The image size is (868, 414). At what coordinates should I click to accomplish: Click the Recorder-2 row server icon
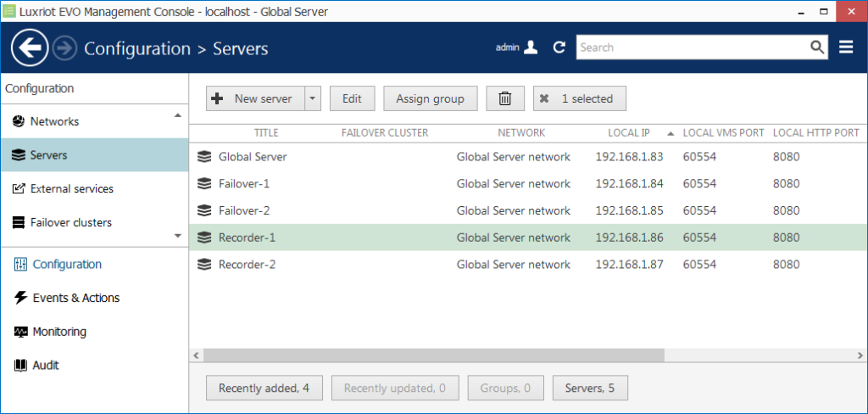(x=204, y=265)
